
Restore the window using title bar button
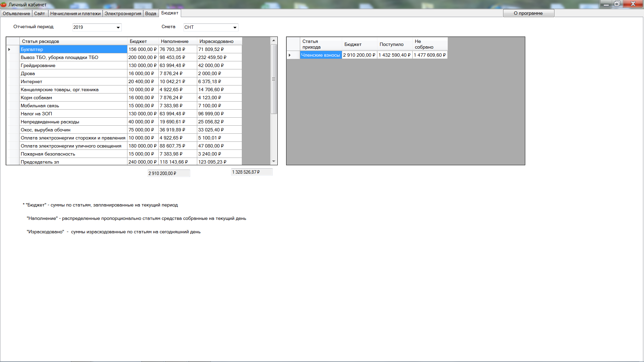coord(617,4)
